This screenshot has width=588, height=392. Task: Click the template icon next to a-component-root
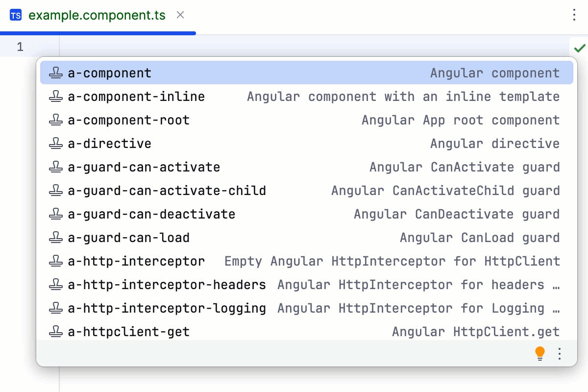pos(55,120)
